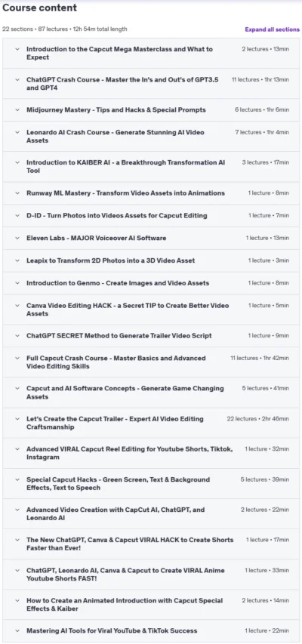Screen dimensions: 302x644
Task: Expand Let's Create the Capcut Trailer section
Action: coord(151,423)
